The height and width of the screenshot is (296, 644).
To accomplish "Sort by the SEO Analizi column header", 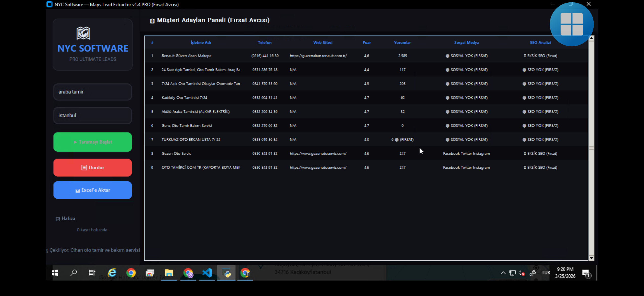I will [540, 42].
